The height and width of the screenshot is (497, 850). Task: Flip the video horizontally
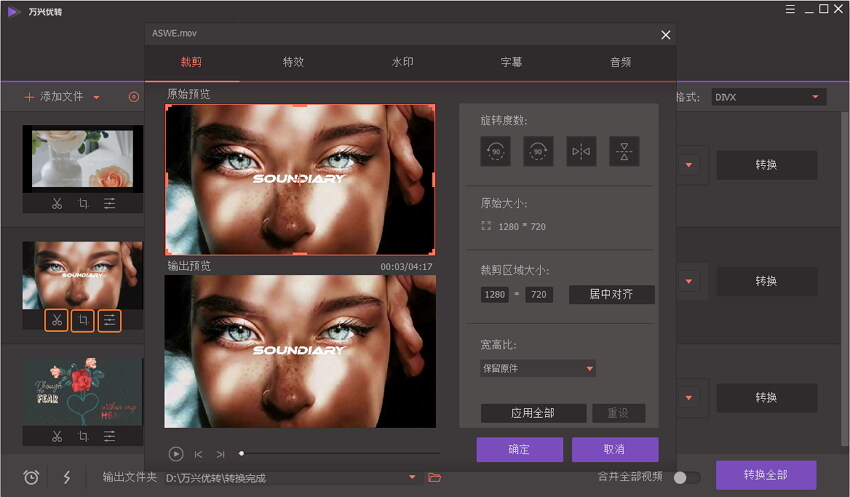pos(581,151)
